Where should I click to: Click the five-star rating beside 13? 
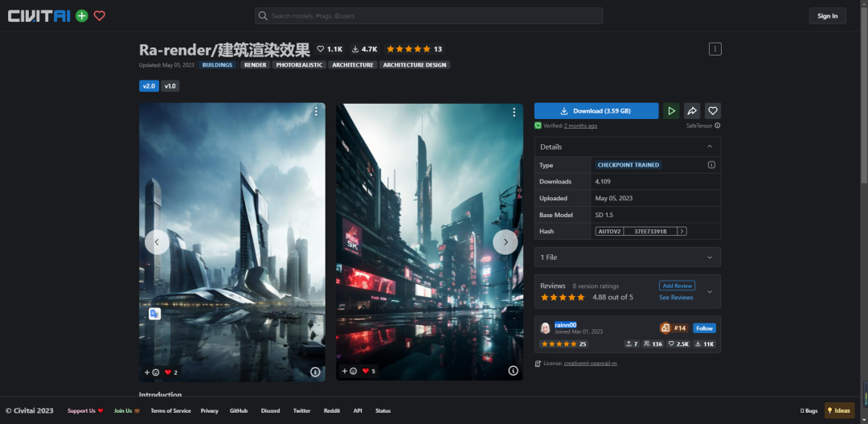point(408,49)
